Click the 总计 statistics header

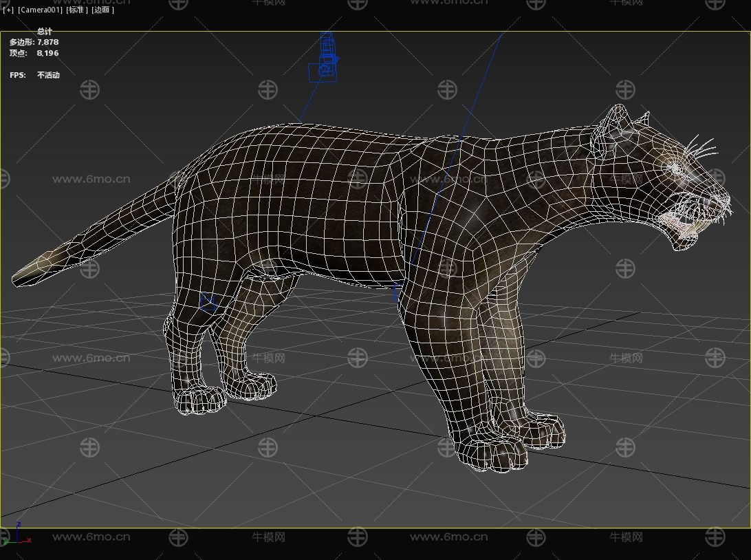point(45,32)
